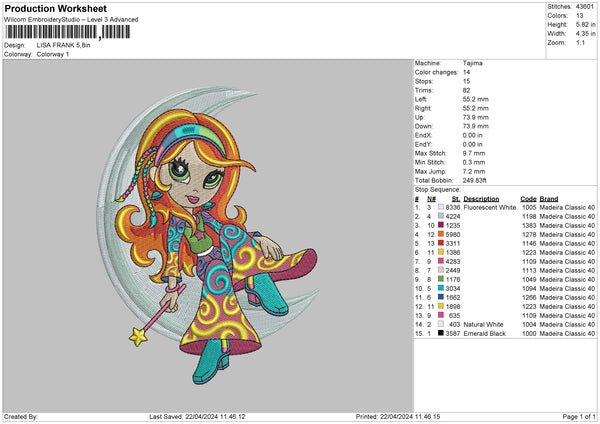Click the Natural White color swatch
Image resolution: width=600 pixels, height=424 pixels.
tap(441, 324)
